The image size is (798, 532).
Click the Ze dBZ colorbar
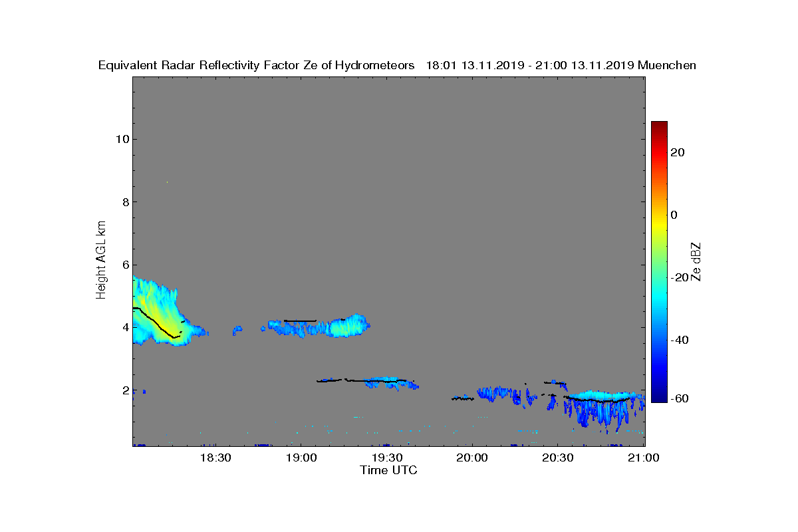(659, 262)
